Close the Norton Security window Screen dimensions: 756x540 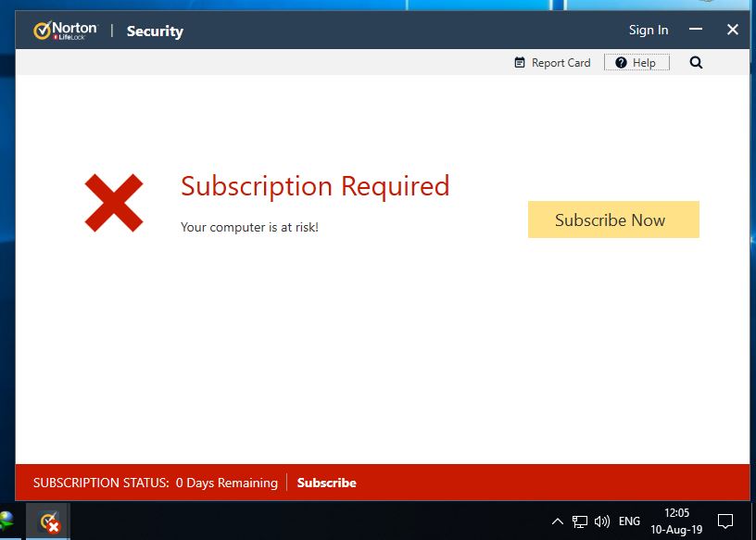[x=732, y=30]
